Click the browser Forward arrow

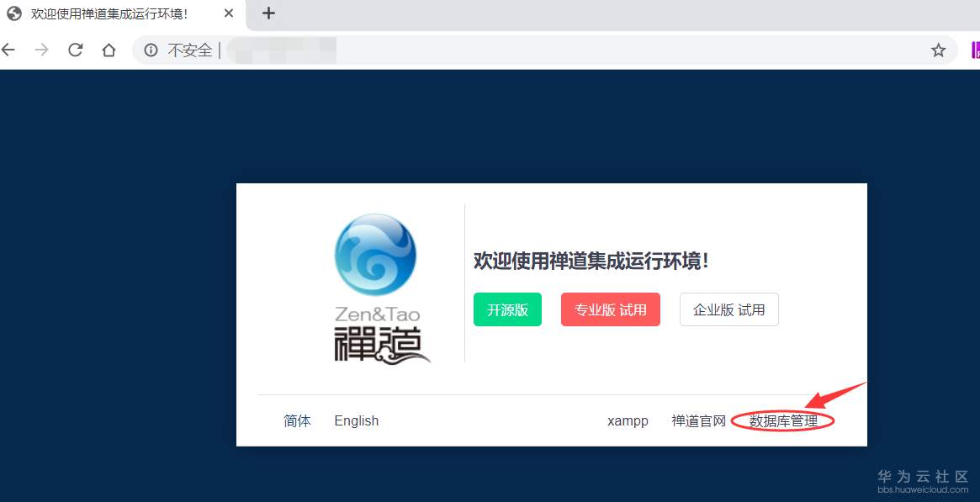(40, 50)
